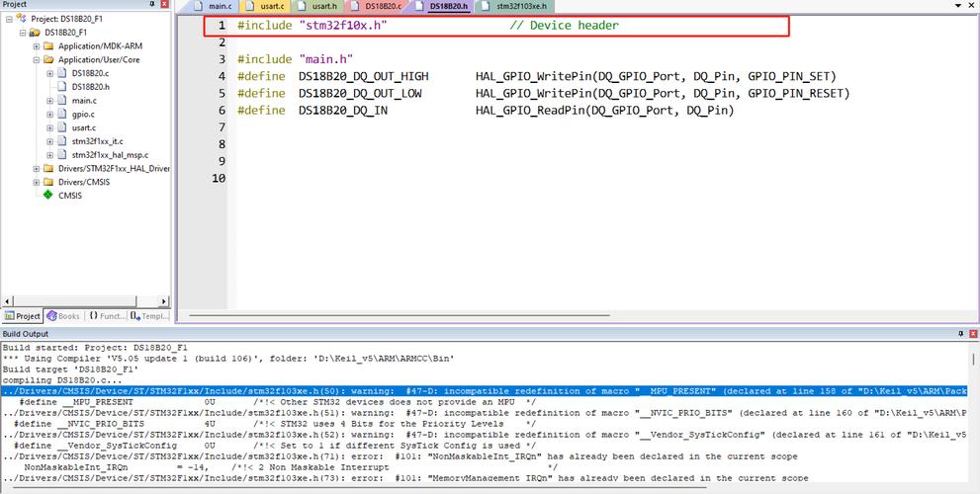Viewport: 980px width, 494px height.
Task: Switch to the Books panel tab
Action: click(x=63, y=316)
